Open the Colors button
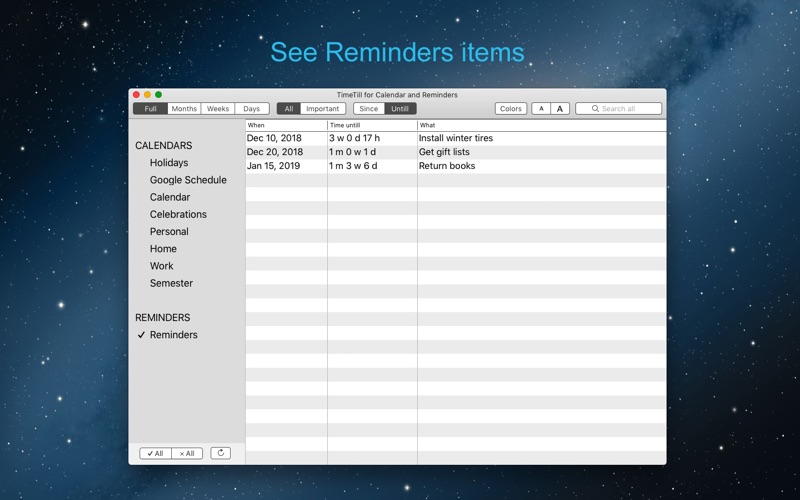Screen dimensions: 800x500 click(511, 109)
